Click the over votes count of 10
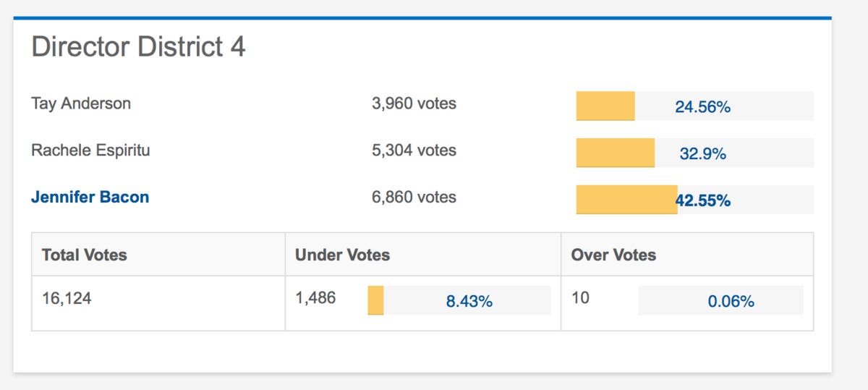868x390 pixels. pos(580,297)
